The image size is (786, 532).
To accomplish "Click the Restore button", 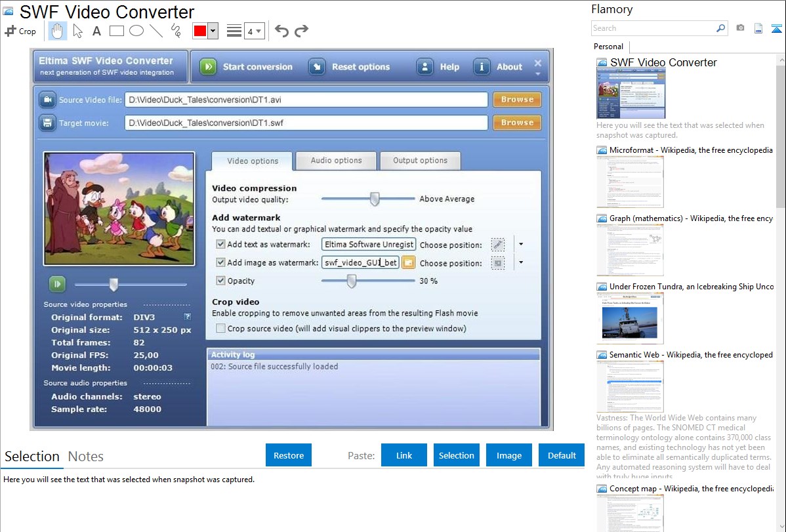I will click(289, 455).
